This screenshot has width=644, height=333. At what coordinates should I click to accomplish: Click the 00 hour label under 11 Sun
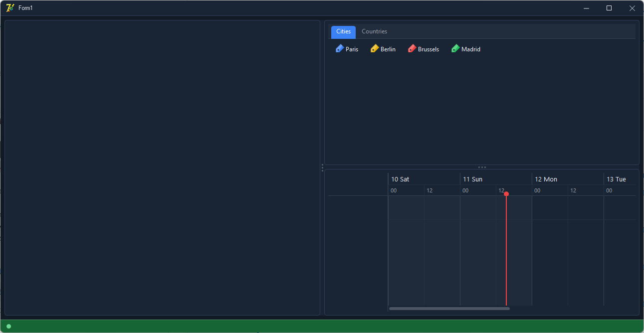click(465, 191)
